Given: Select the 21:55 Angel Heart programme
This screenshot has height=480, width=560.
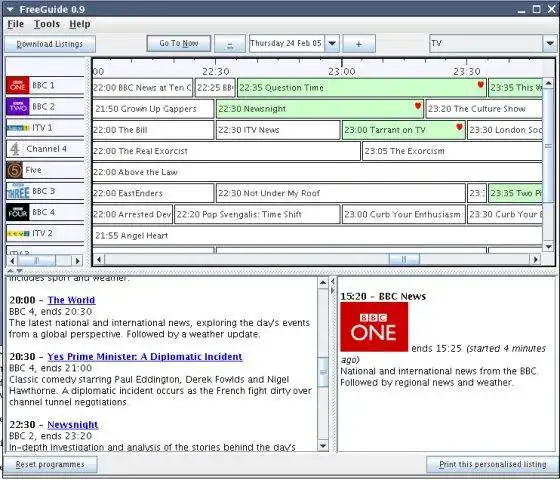Looking at the screenshot, I should tap(318, 235).
